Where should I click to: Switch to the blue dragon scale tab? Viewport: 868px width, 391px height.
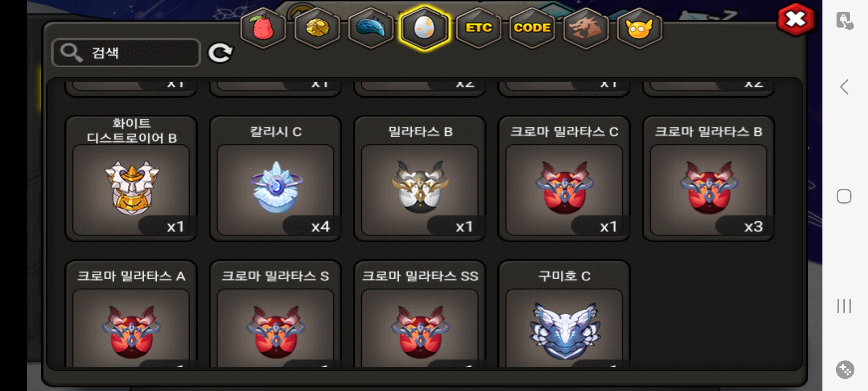pyautogui.click(x=371, y=28)
